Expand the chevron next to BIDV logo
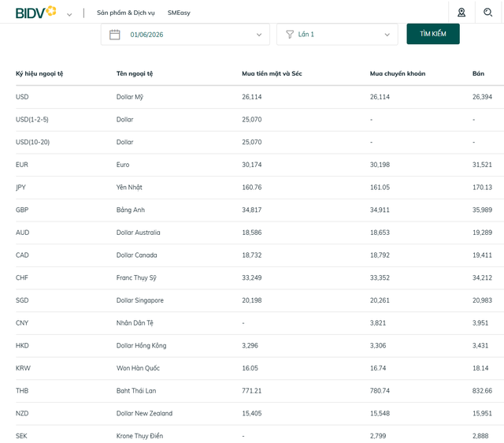504x443 pixels. 69,14
